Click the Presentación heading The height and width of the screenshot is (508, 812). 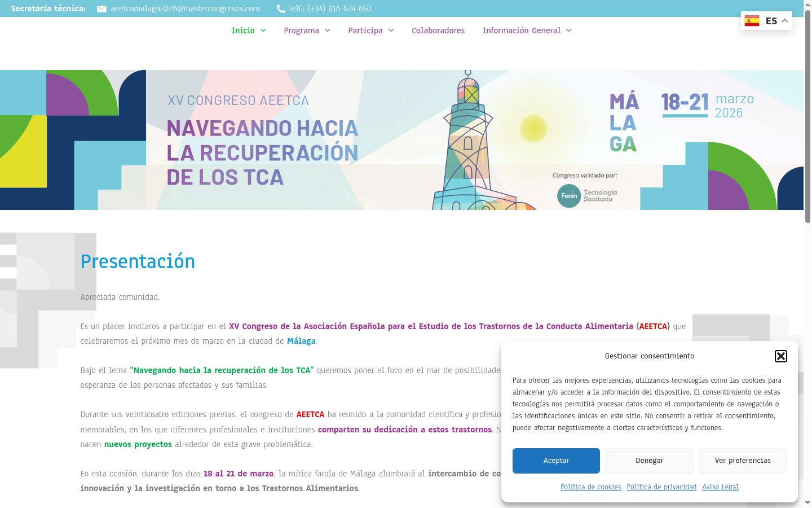[x=138, y=261]
